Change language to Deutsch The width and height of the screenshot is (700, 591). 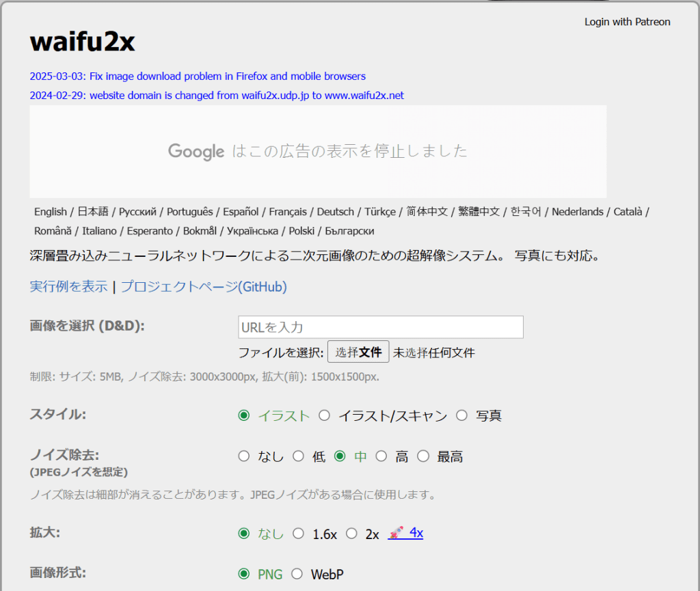tap(335, 212)
